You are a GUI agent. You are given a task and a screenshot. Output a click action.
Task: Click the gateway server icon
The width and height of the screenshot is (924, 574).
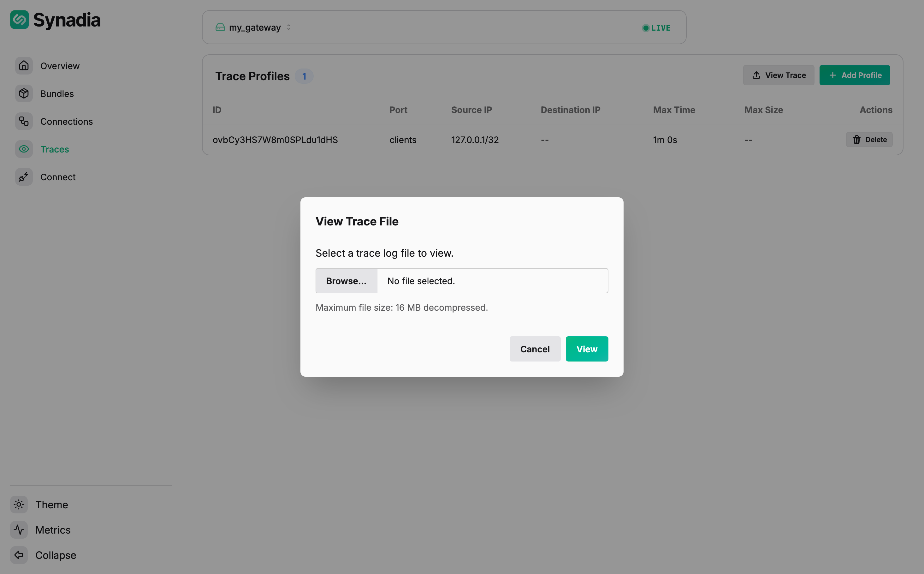pyautogui.click(x=220, y=27)
